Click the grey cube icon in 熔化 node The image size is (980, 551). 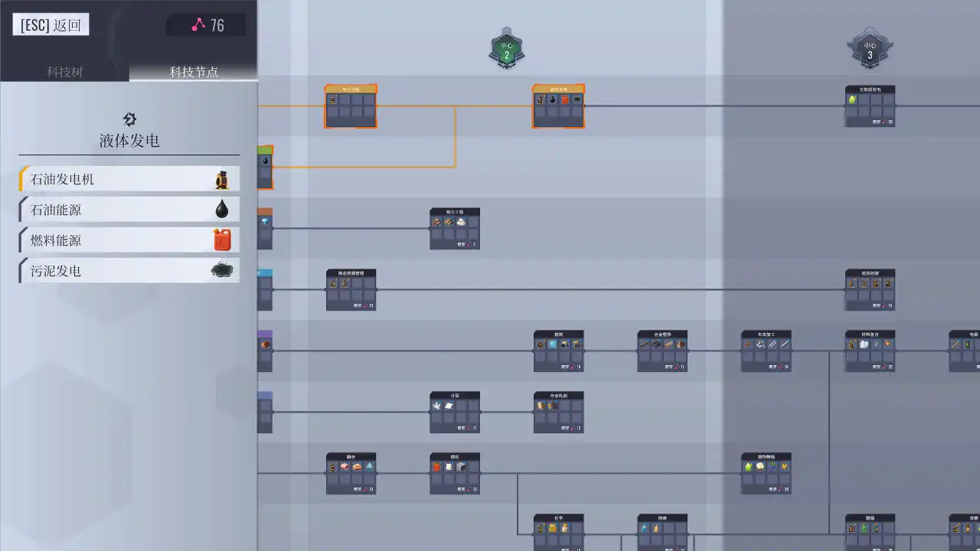[461, 467]
